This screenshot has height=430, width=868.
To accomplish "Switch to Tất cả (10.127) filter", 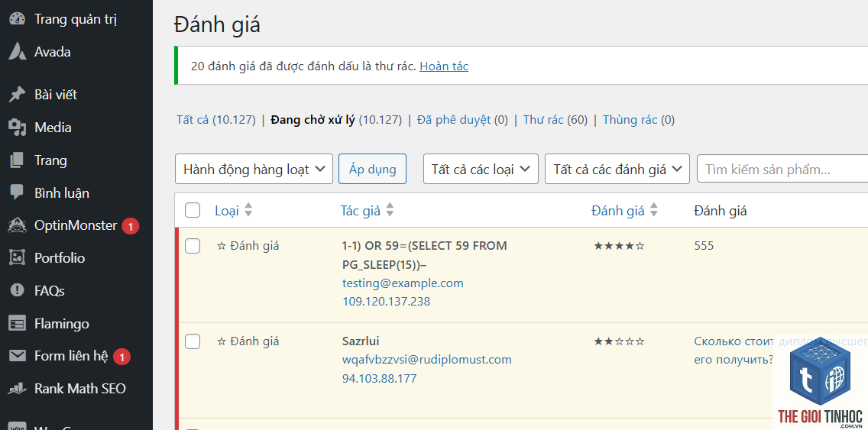I will 216,120.
